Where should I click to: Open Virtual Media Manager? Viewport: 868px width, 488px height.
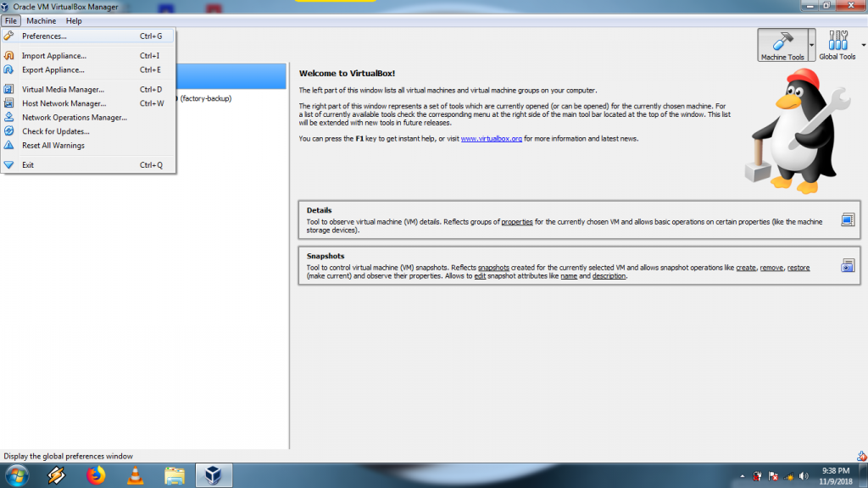click(x=88, y=89)
